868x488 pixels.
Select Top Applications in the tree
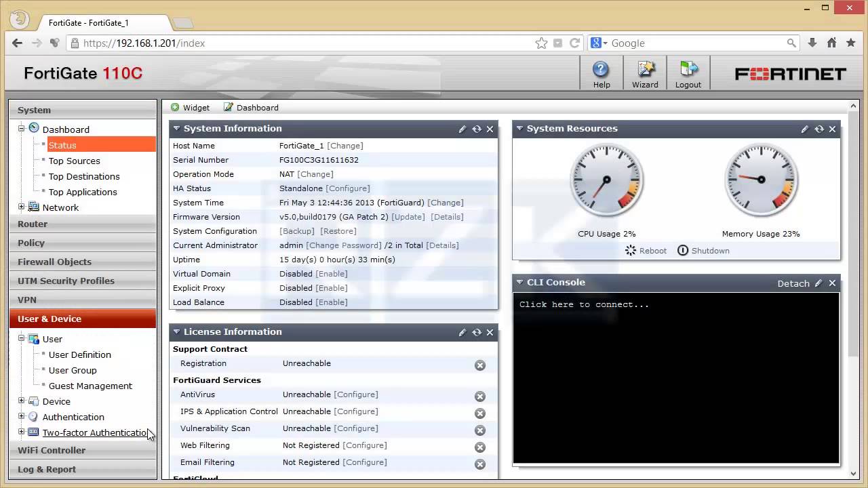(x=83, y=192)
